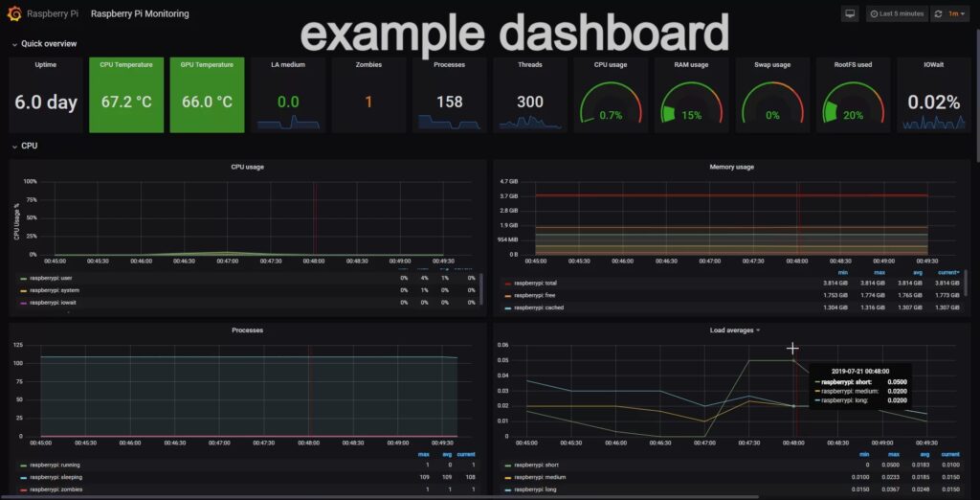Click 3.814 GiB current value for total memory
Viewport: 980px width, 500px height.
[x=947, y=283]
